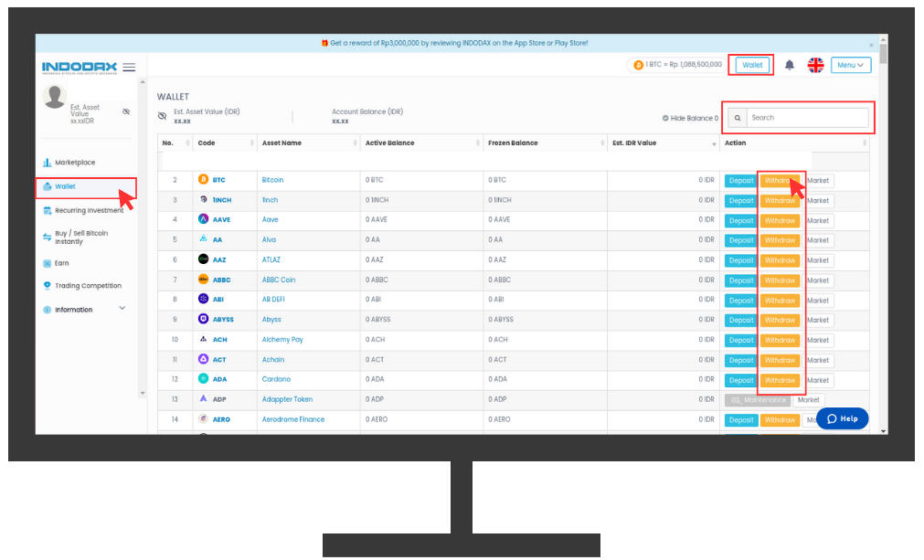
Task: Click the Wallet button in the top bar
Action: coord(752,66)
